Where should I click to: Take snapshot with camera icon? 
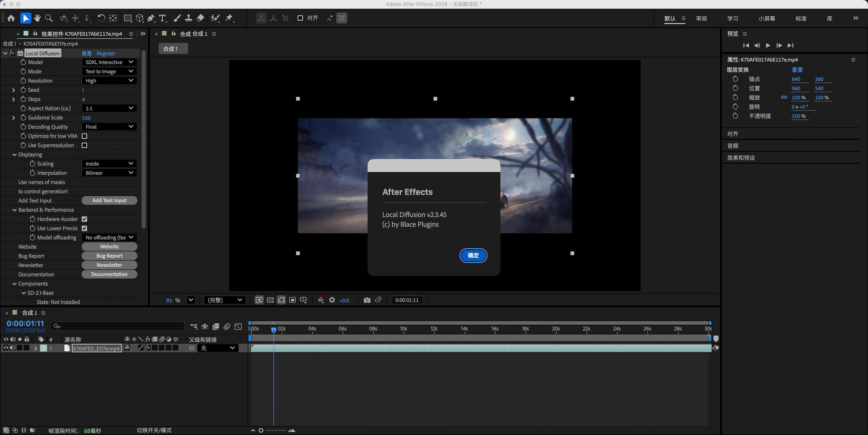coord(367,300)
